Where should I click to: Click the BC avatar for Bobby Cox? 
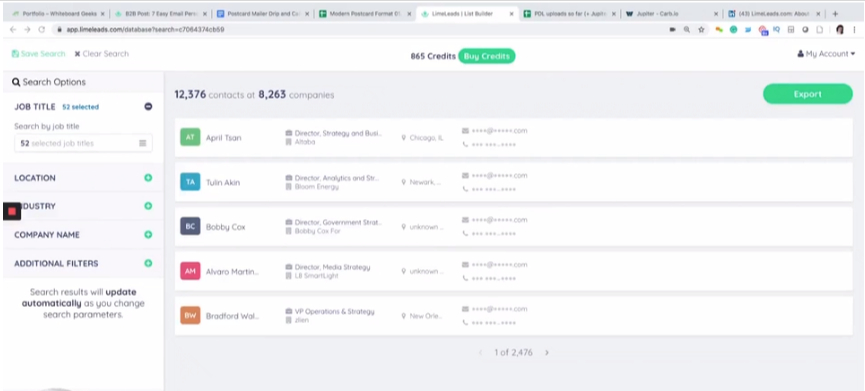190,226
